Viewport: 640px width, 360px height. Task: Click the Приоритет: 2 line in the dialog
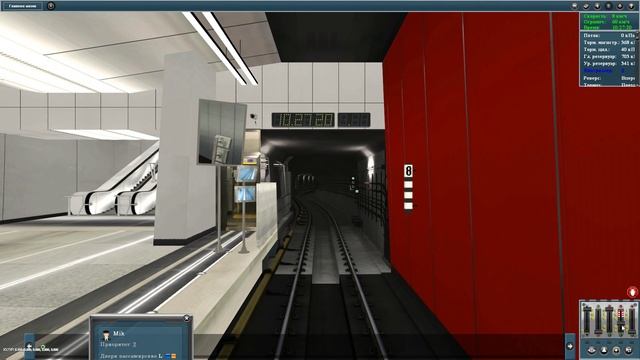coord(118,344)
